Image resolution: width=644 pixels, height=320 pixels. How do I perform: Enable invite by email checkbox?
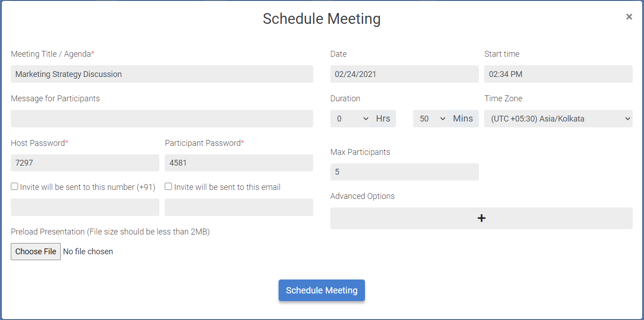point(168,186)
